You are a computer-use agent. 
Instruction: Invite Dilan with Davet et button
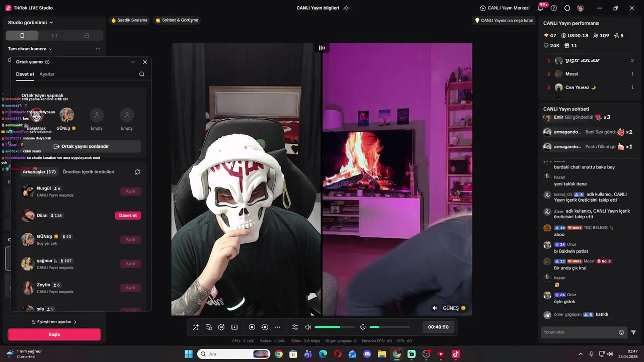pos(128,215)
